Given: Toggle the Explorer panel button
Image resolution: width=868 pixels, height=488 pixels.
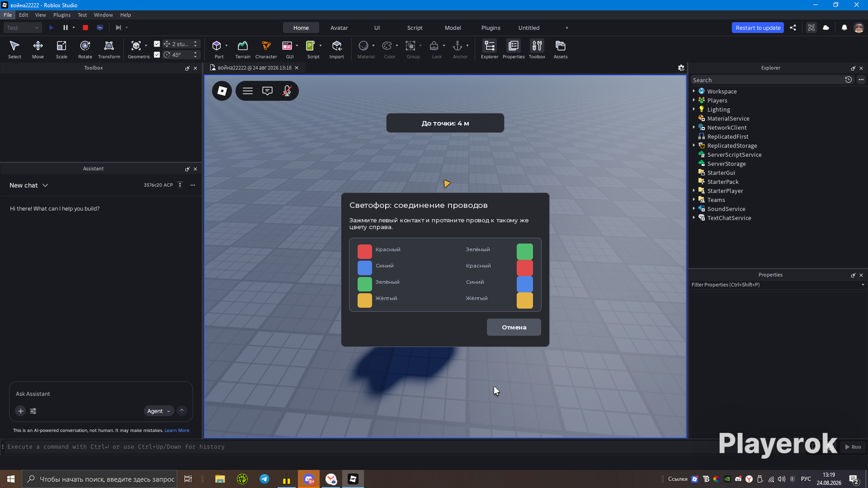Looking at the screenshot, I should tap(490, 49).
